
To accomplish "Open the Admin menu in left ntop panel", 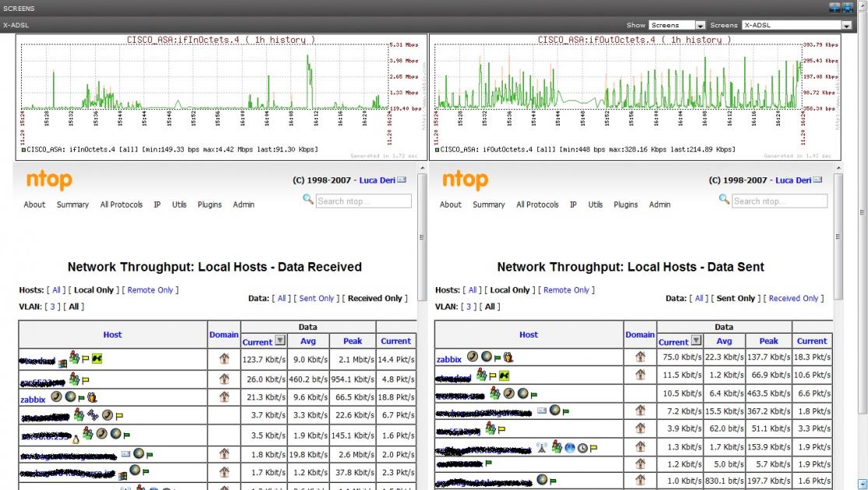I will tap(244, 205).
